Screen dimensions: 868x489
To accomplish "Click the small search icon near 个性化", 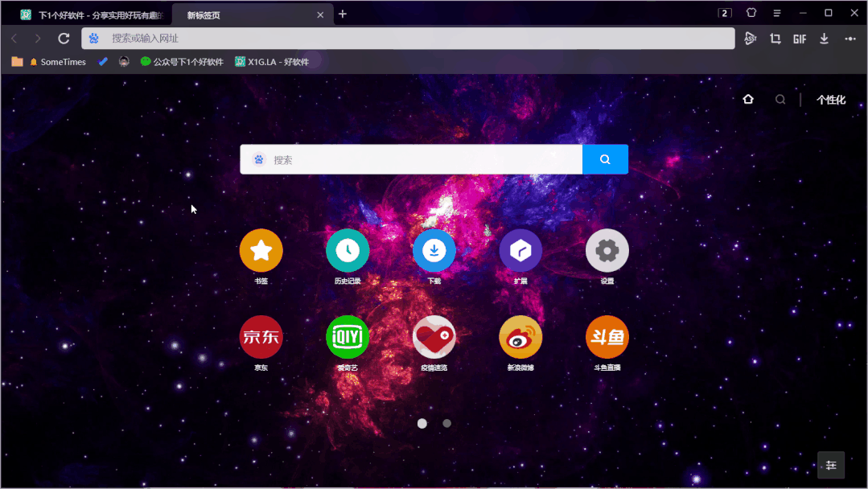I will [x=780, y=100].
